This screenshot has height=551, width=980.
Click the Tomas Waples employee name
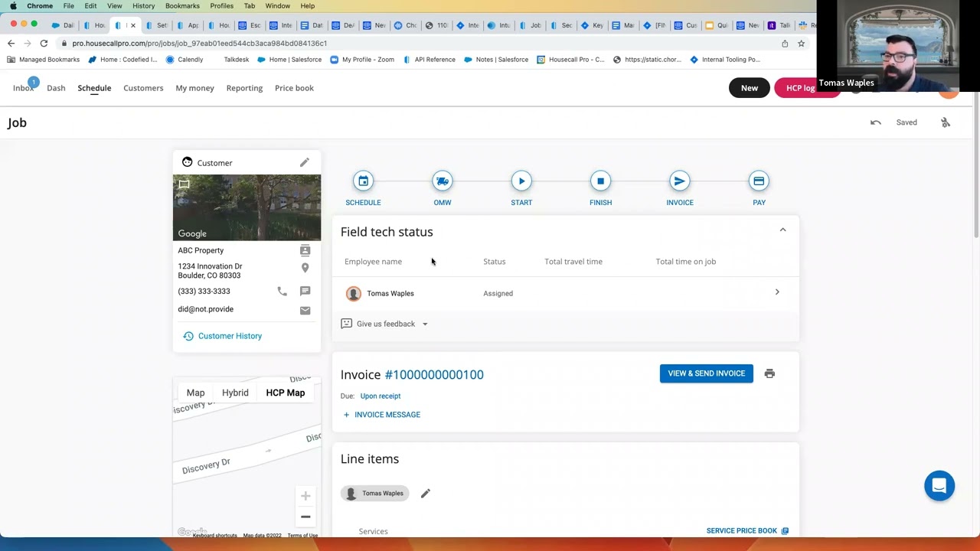coord(390,293)
